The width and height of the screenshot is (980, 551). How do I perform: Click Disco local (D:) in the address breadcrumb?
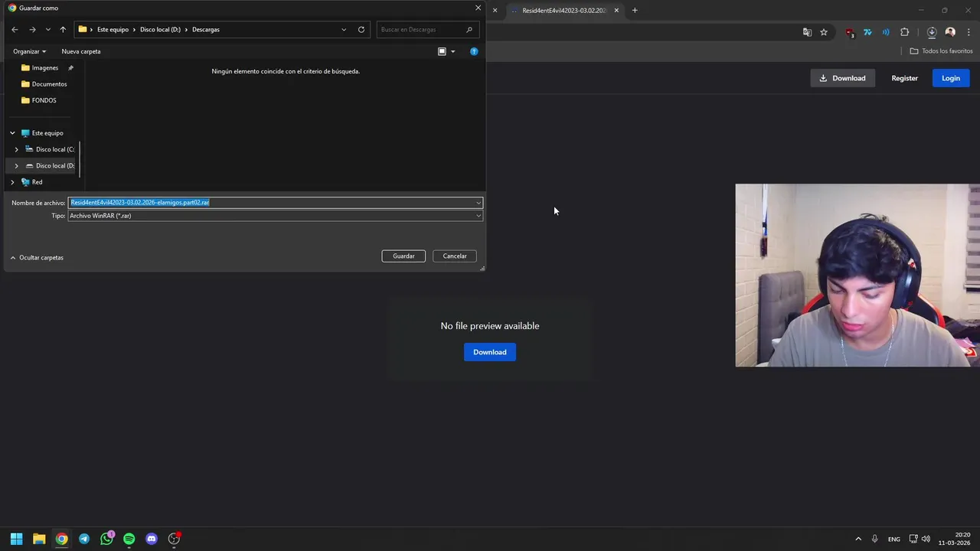pyautogui.click(x=160, y=30)
